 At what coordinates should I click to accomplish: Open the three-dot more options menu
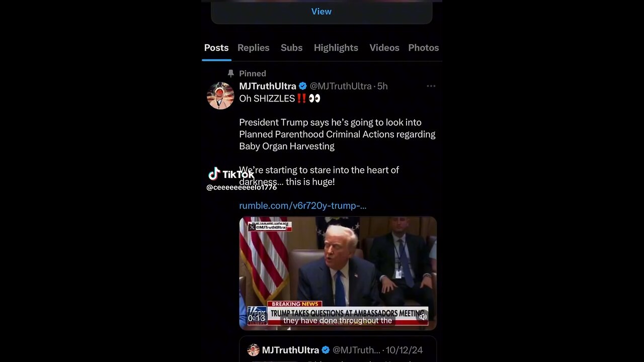pyautogui.click(x=431, y=86)
